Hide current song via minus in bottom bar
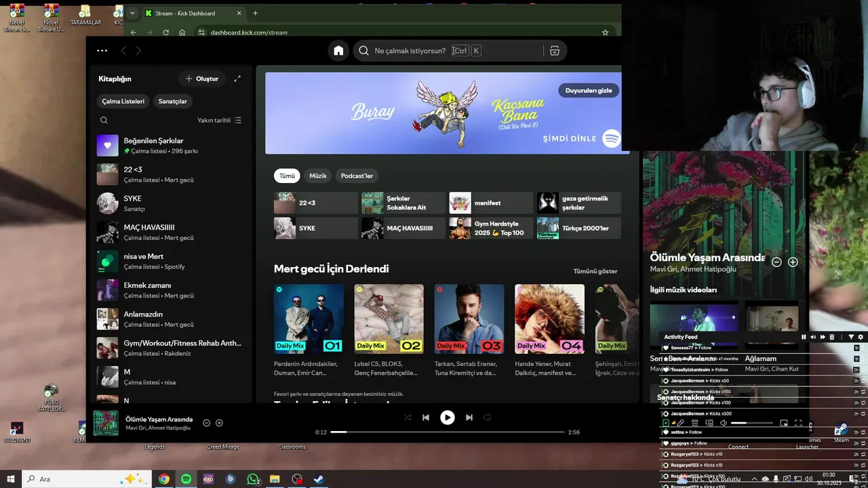868x488 pixels. tap(207, 423)
